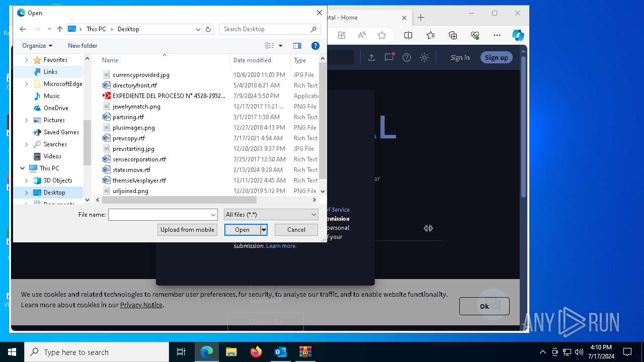Open Edge browser essentials heart icon

pos(475,35)
